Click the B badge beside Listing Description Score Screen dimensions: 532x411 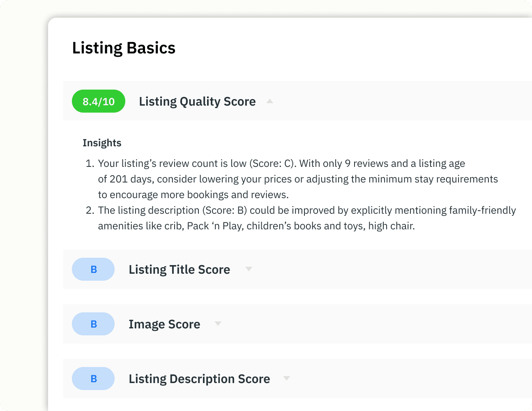(x=93, y=379)
